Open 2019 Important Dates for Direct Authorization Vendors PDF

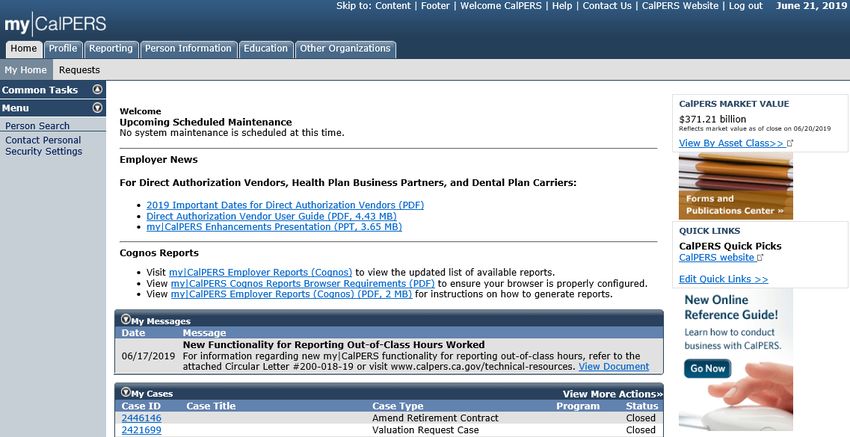click(x=285, y=205)
